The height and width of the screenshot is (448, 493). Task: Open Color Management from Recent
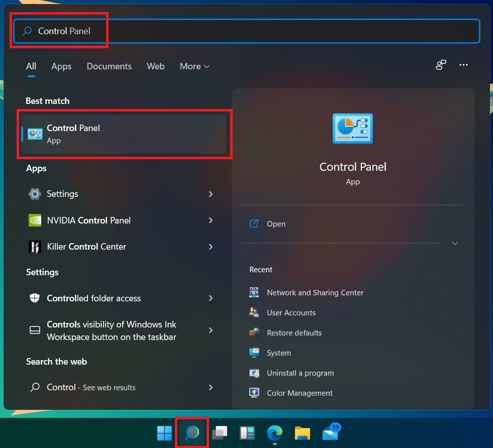300,393
